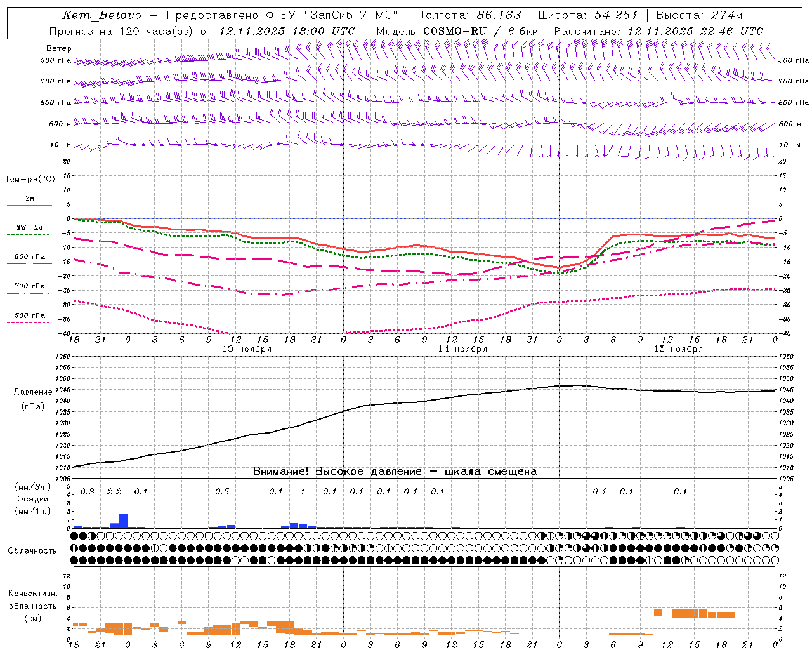Click the (мм/1ч.) unit label
The height and width of the screenshot is (650, 812).
[x=32, y=511]
